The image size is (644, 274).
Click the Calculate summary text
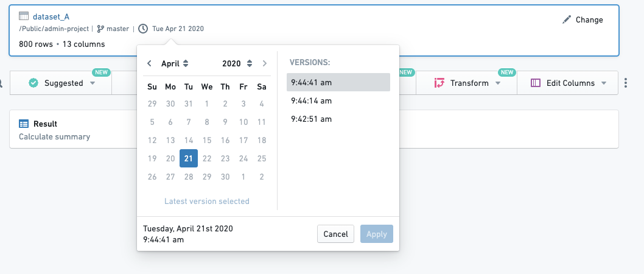point(55,137)
